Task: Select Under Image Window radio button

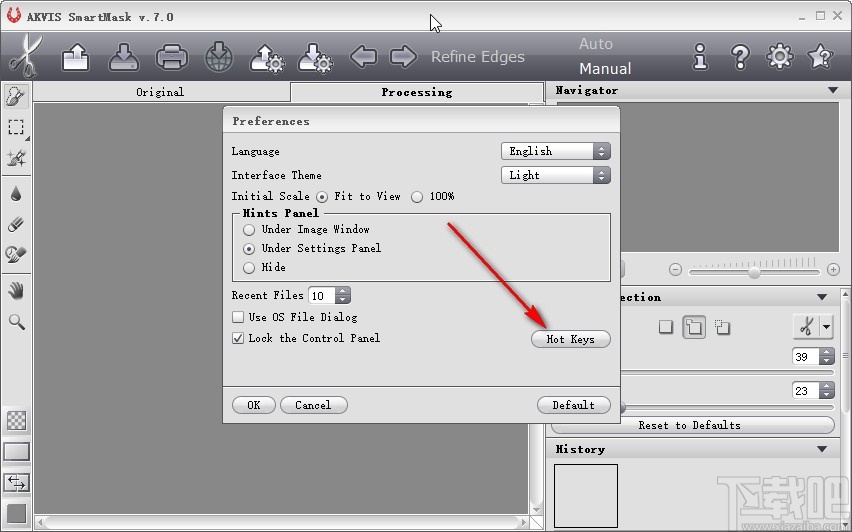Action: tap(249, 230)
